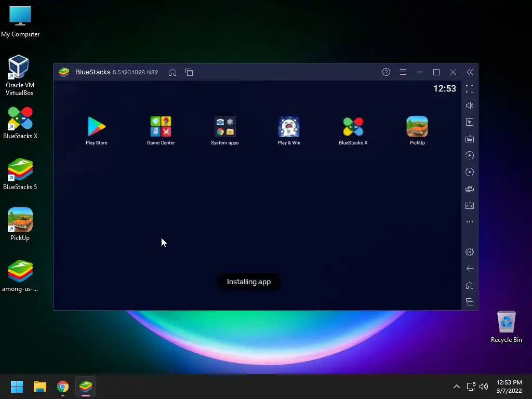Toggle BlueStacks fullscreen mode

(x=470, y=89)
